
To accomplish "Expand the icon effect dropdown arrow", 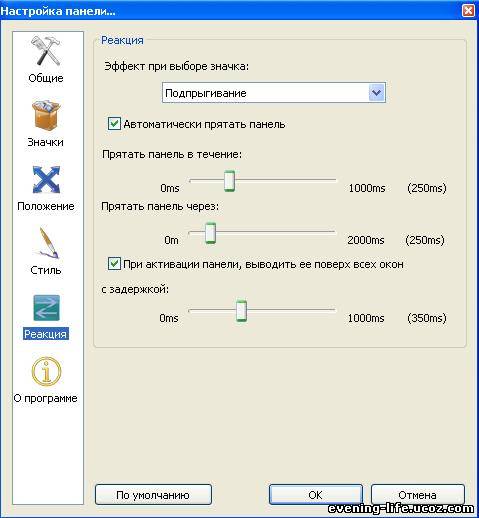I will pyautogui.click(x=377, y=92).
